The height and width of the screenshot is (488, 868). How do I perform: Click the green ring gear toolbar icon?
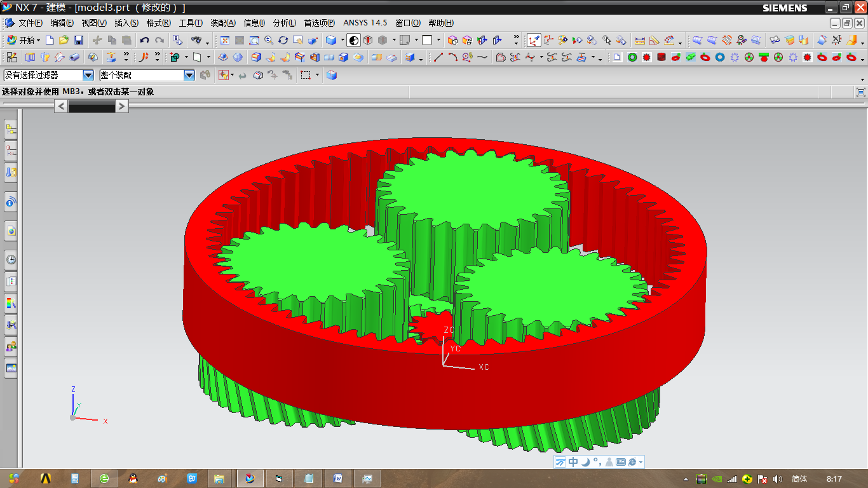633,57
